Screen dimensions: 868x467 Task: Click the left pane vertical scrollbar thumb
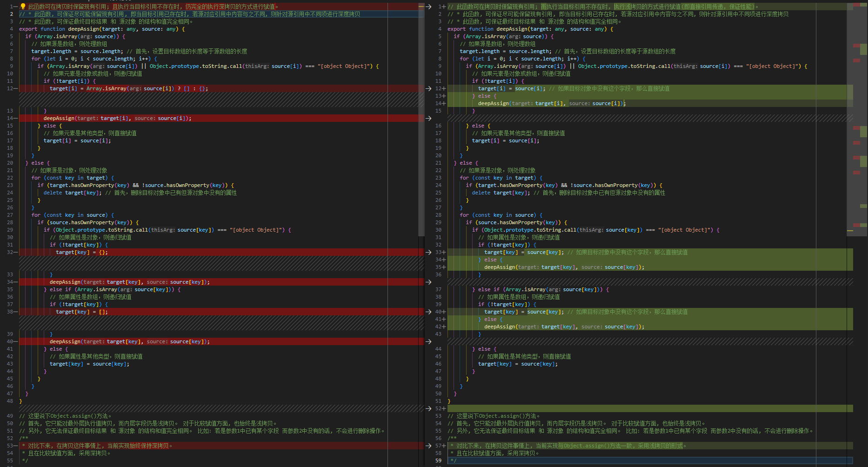[x=421, y=116]
